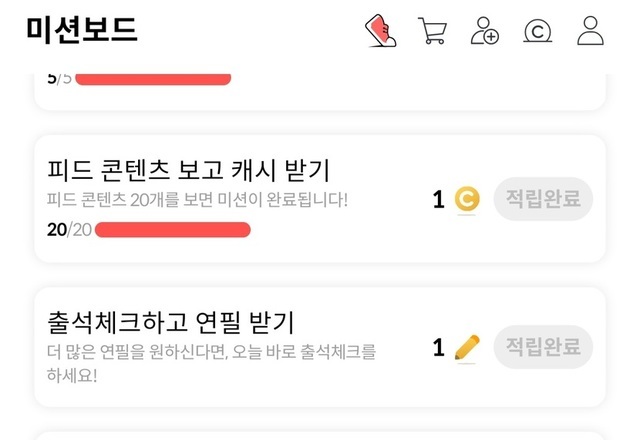Click the add friend icon
The height and width of the screenshot is (440, 640).
click(x=485, y=31)
